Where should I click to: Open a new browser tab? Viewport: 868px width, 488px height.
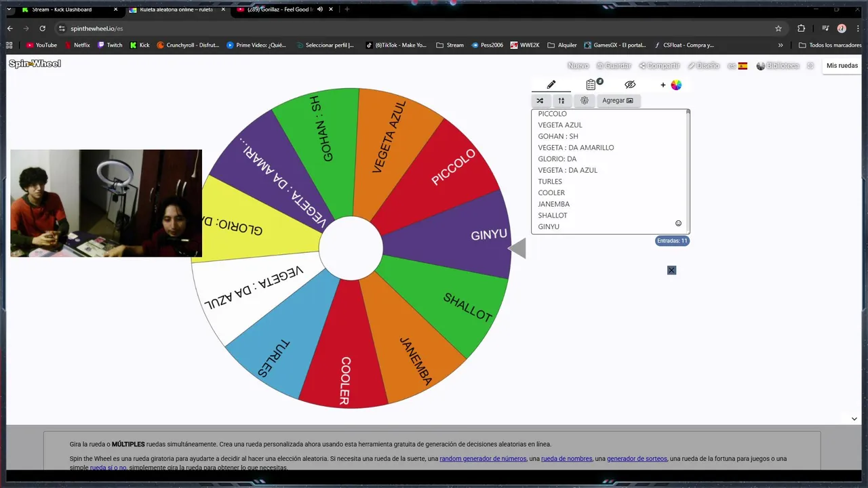pyautogui.click(x=347, y=9)
